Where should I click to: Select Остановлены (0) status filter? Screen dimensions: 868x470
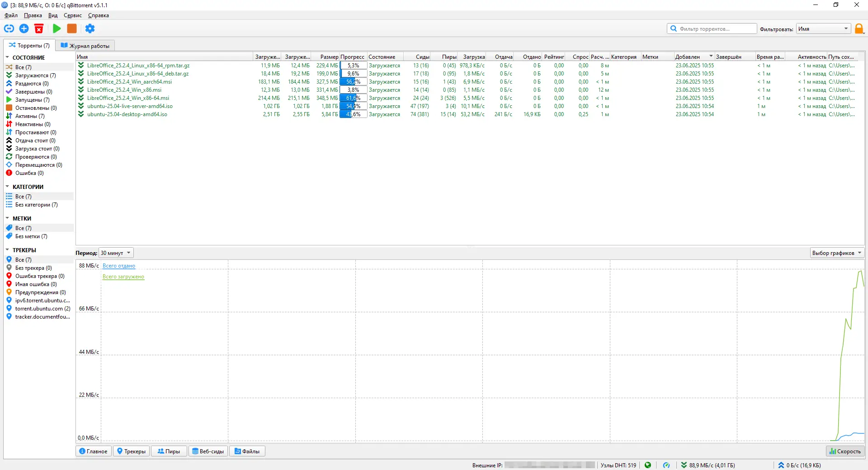point(36,108)
